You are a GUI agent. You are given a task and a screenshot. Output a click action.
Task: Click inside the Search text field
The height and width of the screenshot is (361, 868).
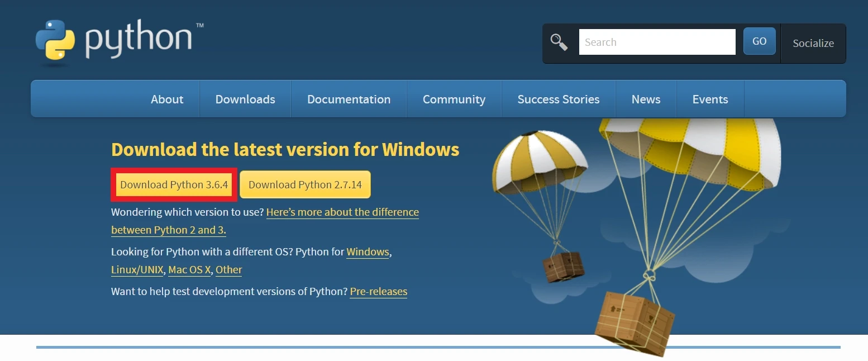tap(657, 42)
